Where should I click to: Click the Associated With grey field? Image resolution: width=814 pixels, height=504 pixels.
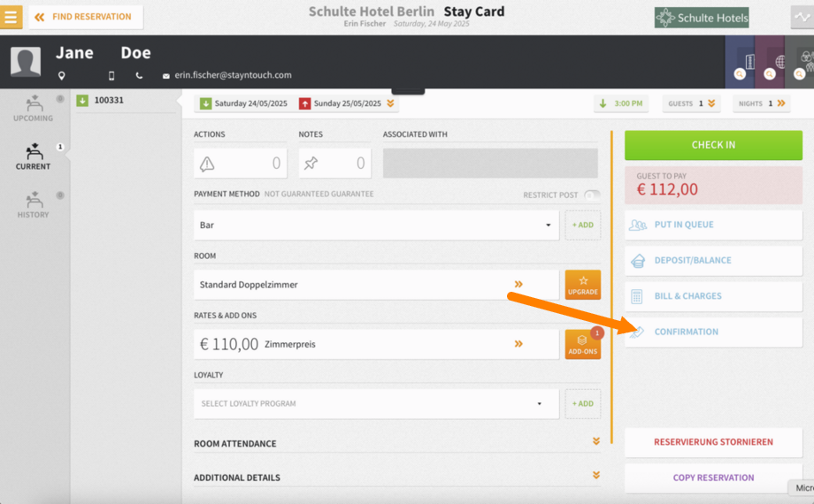490,163
